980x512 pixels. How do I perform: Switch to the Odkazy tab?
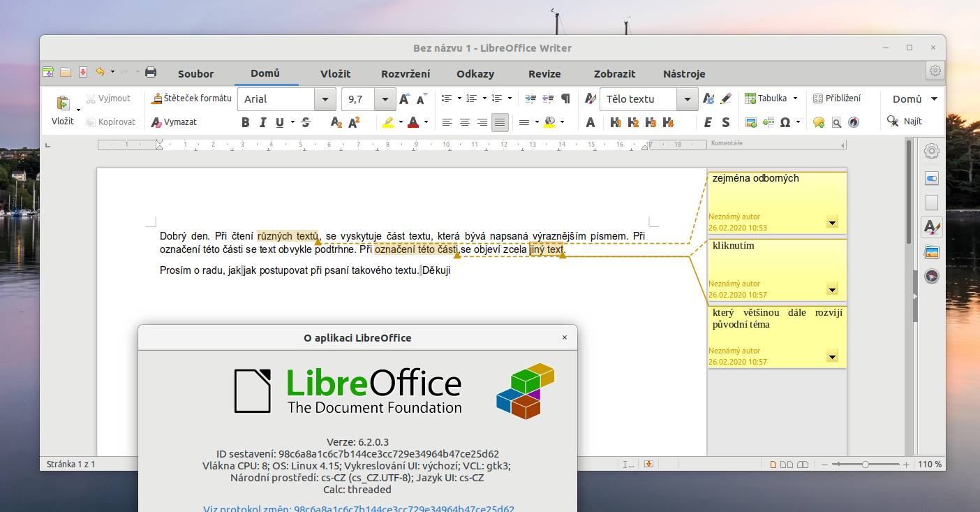tap(475, 73)
